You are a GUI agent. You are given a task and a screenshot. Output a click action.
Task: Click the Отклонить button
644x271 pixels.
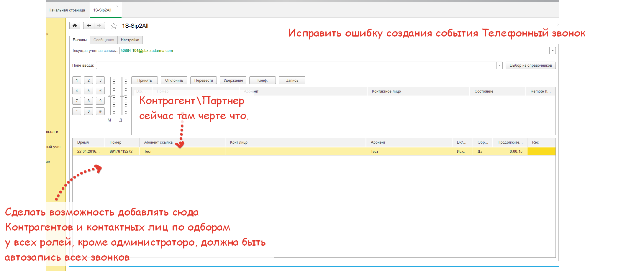[174, 81]
